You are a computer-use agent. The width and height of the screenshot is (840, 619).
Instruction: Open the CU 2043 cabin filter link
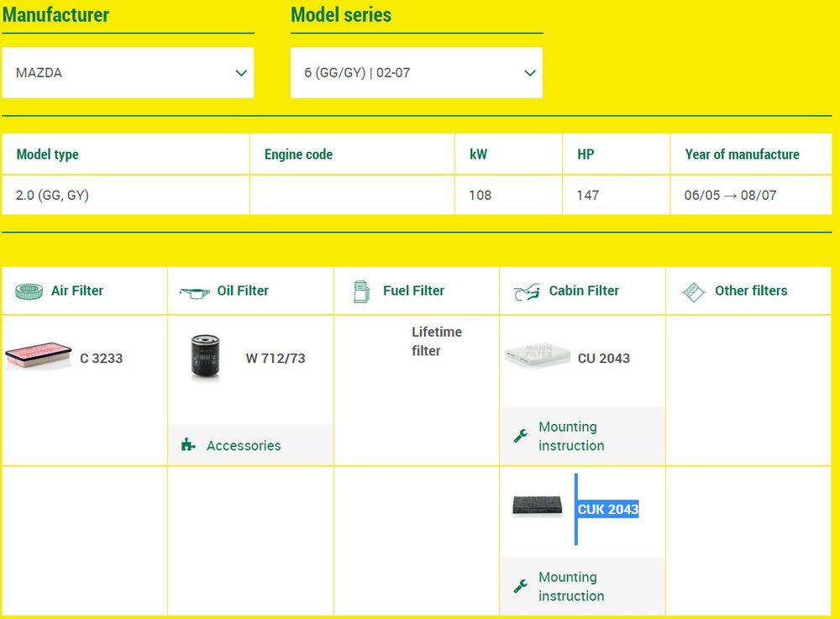pyautogui.click(x=604, y=359)
